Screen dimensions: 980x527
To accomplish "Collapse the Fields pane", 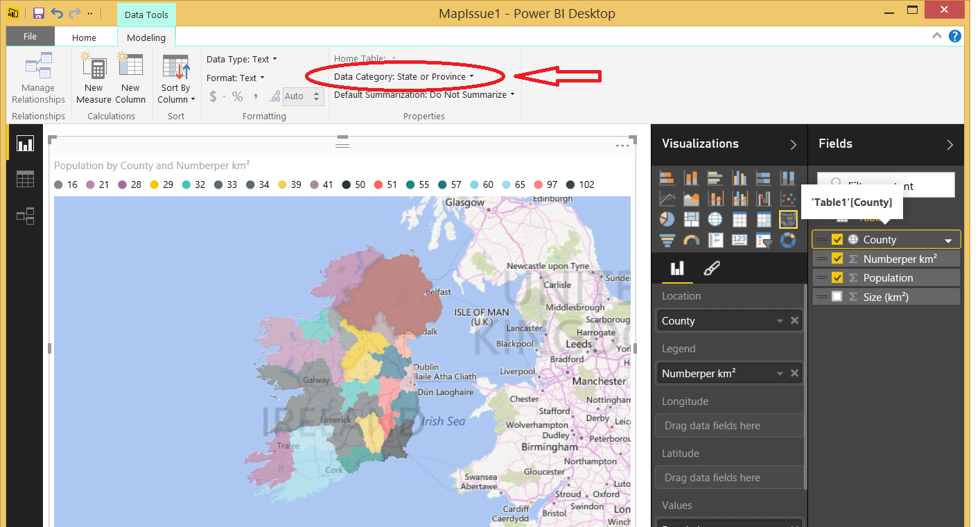I will pos(950,144).
